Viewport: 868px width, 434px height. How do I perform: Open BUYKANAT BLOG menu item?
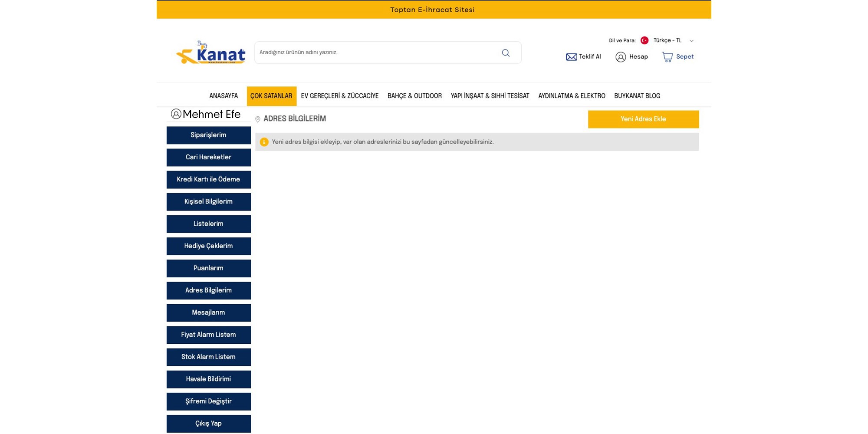point(637,96)
